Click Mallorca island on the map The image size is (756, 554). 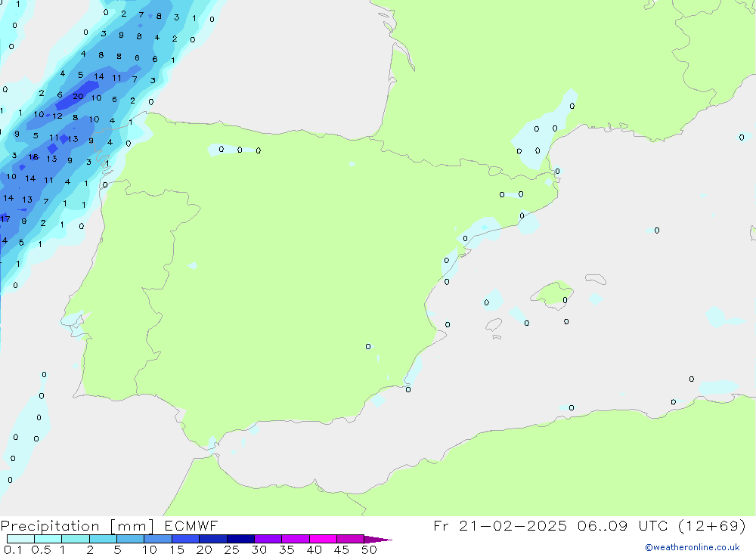point(552,292)
